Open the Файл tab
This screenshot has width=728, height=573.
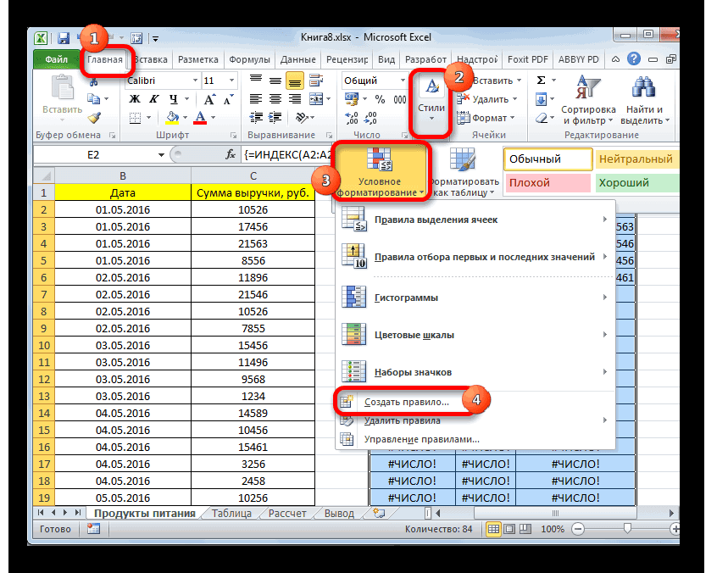pyautogui.click(x=56, y=59)
